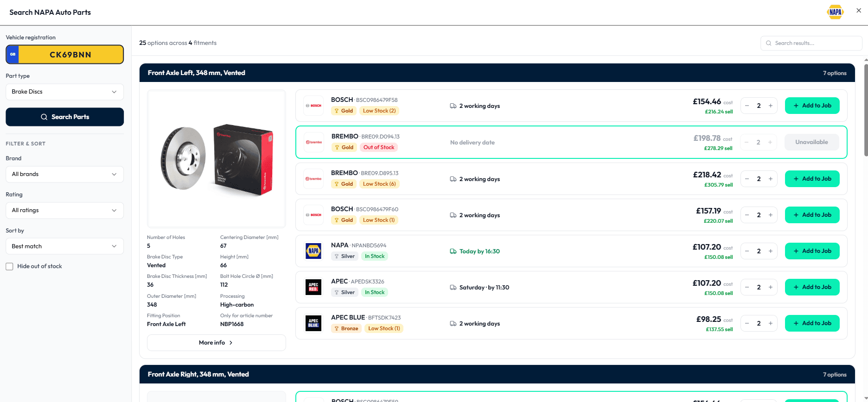Click the Bosch logo for BSC0986479F60
868x402 pixels.
(313, 215)
